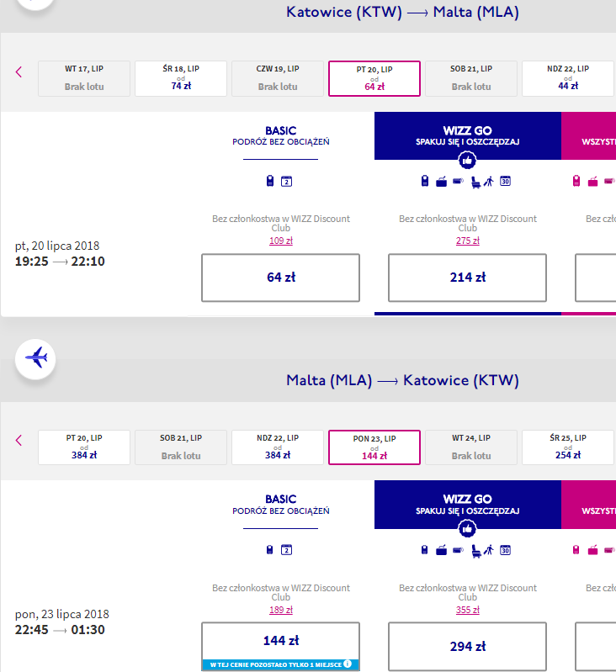Screen dimensions: 616x672
Task: Click the WIZZ GO thumbs-up icon for the return flight
Action: (x=467, y=529)
